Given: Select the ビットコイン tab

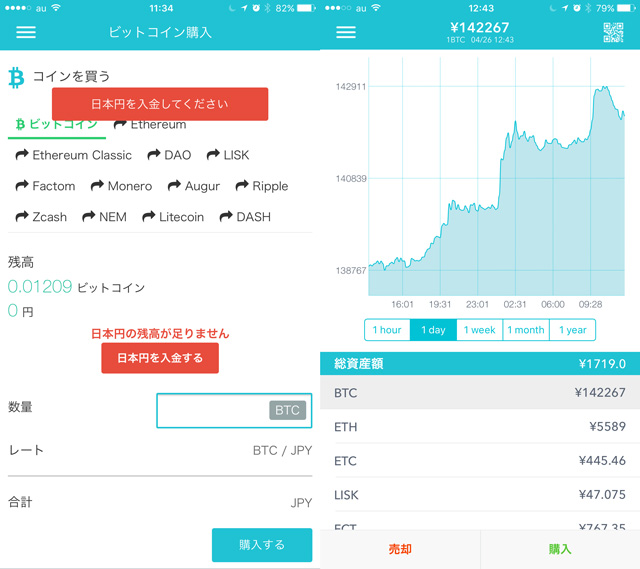Looking at the screenshot, I should click(57, 124).
